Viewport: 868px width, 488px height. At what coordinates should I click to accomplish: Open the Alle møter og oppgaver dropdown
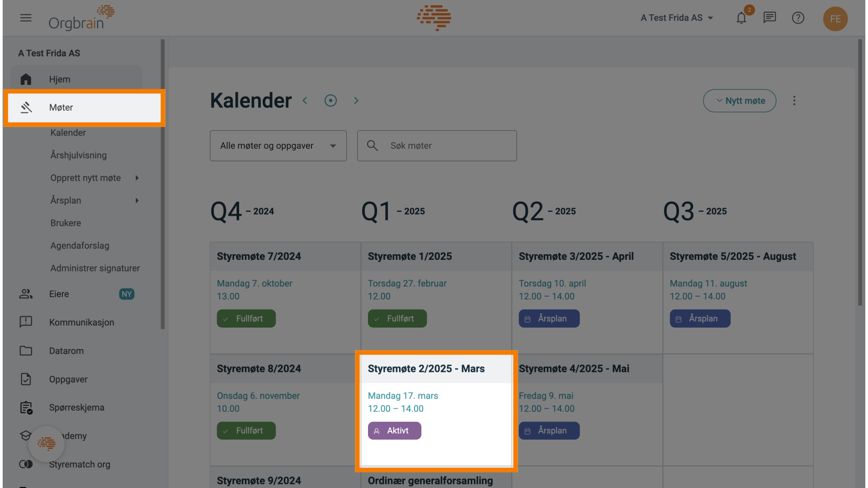pyautogui.click(x=278, y=146)
